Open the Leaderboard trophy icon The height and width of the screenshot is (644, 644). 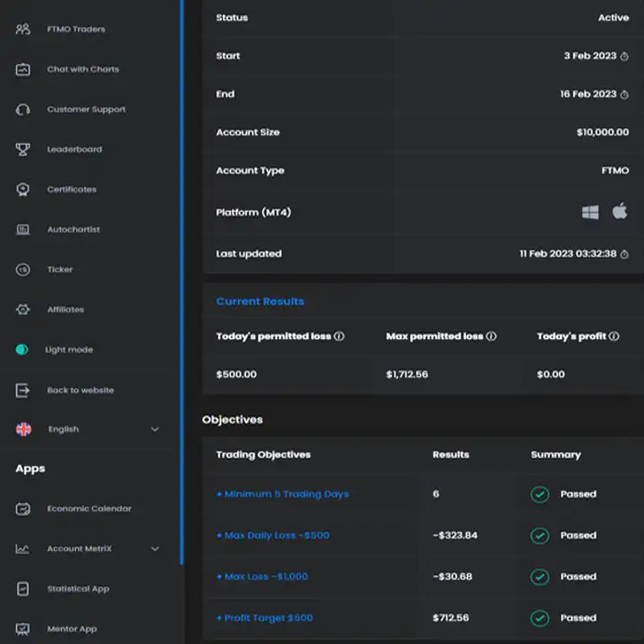coord(23,150)
